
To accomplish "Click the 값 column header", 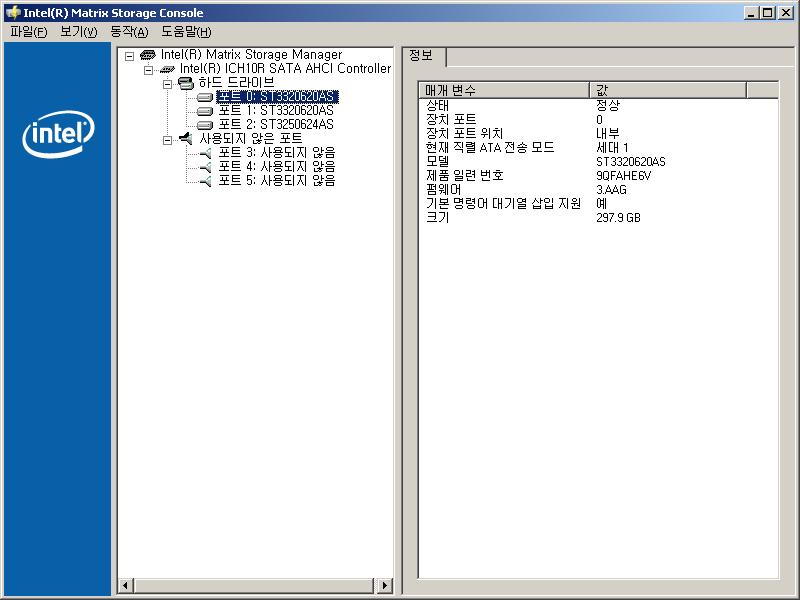I will tap(668, 90).
